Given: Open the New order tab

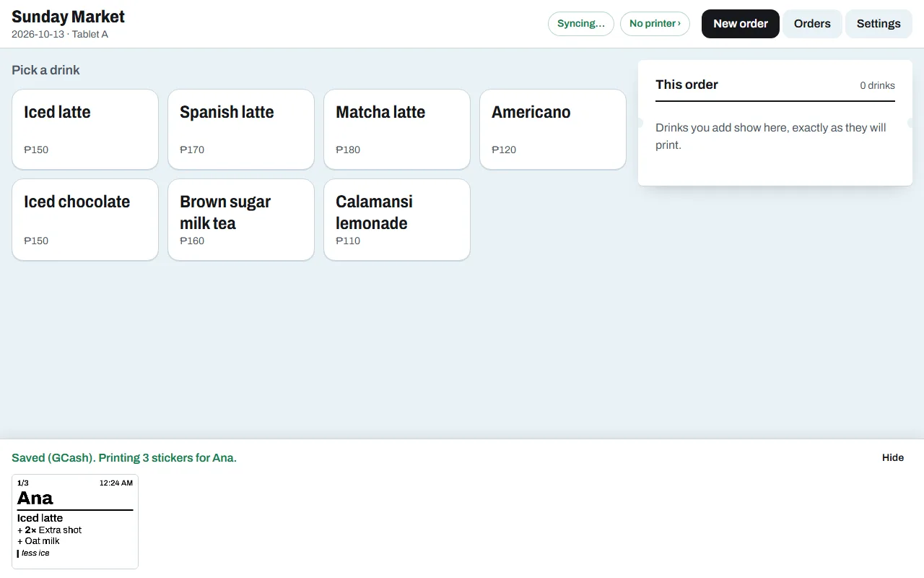Looking at the screenshot, I should [741, 24].
